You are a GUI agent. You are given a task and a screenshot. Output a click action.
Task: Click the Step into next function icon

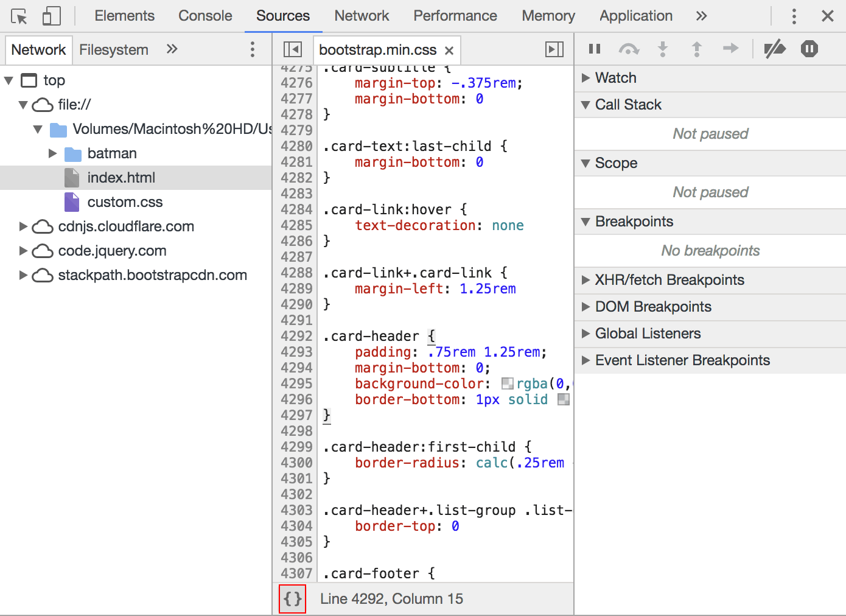pos(663,49)
